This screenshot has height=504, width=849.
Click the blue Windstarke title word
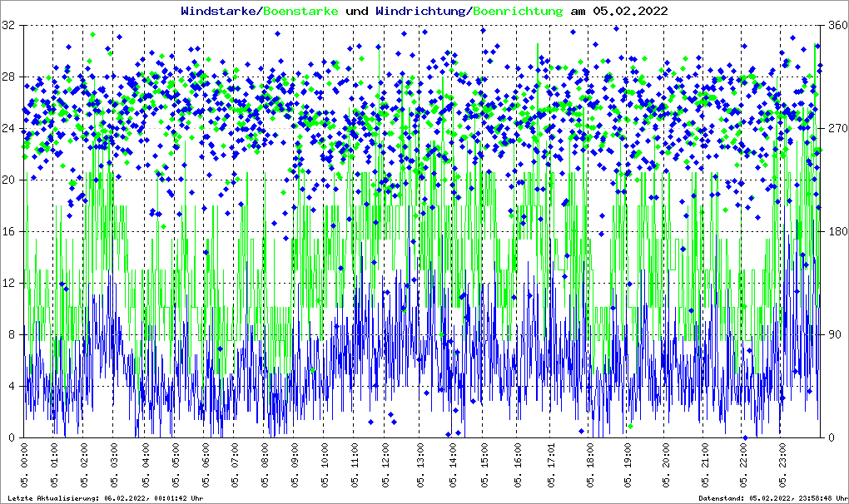tap(219, 11)
